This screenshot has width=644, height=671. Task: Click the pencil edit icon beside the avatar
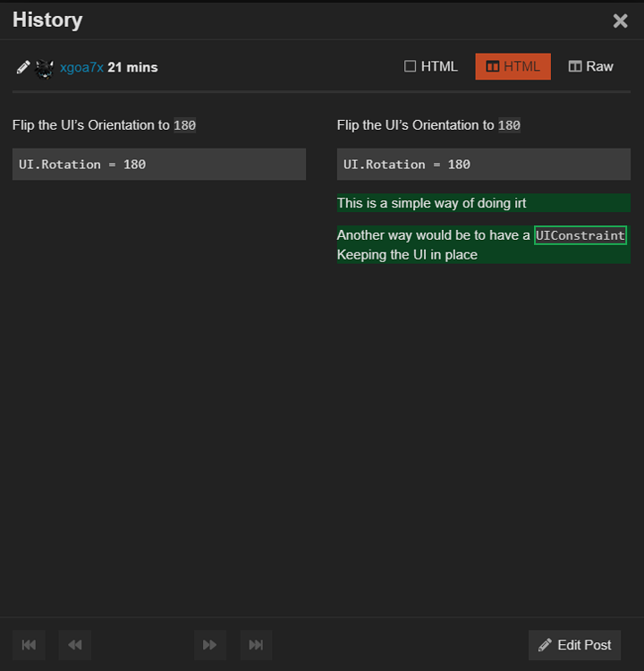(x=23, y=67)
